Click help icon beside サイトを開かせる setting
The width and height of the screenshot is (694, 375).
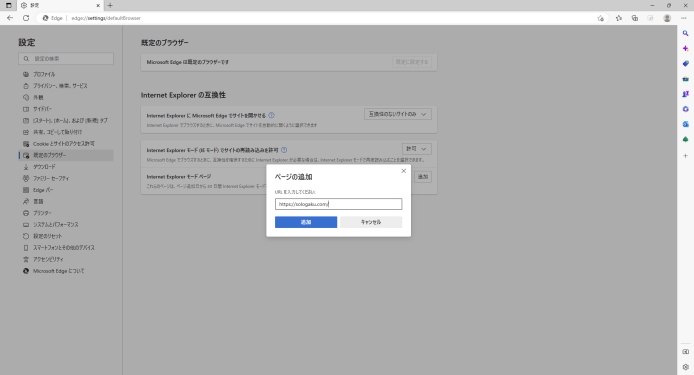coord(271,115)
